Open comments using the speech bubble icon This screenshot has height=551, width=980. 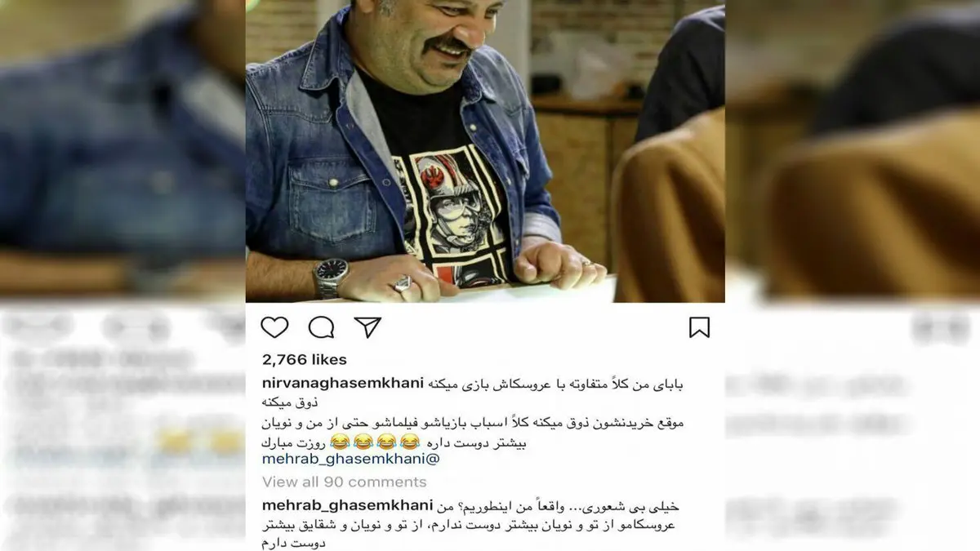(x=321, y=327)
